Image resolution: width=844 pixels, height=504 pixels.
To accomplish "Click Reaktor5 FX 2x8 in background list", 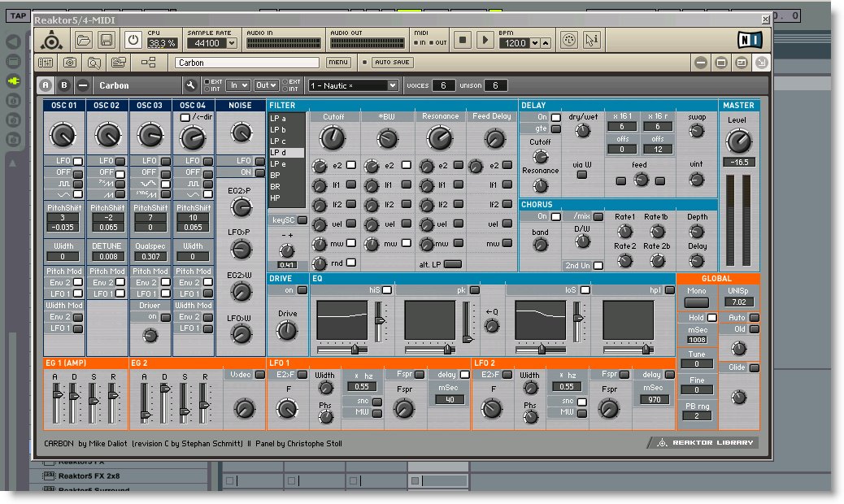I will pos(89,476).
